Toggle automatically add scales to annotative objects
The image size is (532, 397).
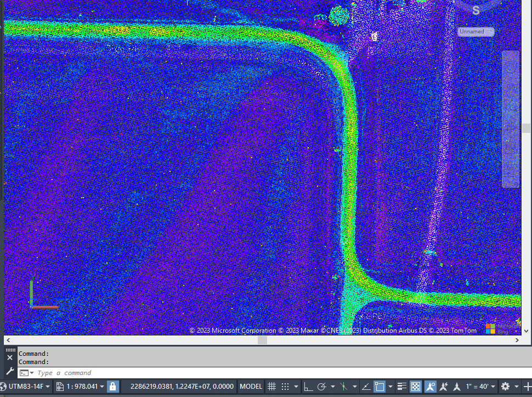click(x=442, y=387)
